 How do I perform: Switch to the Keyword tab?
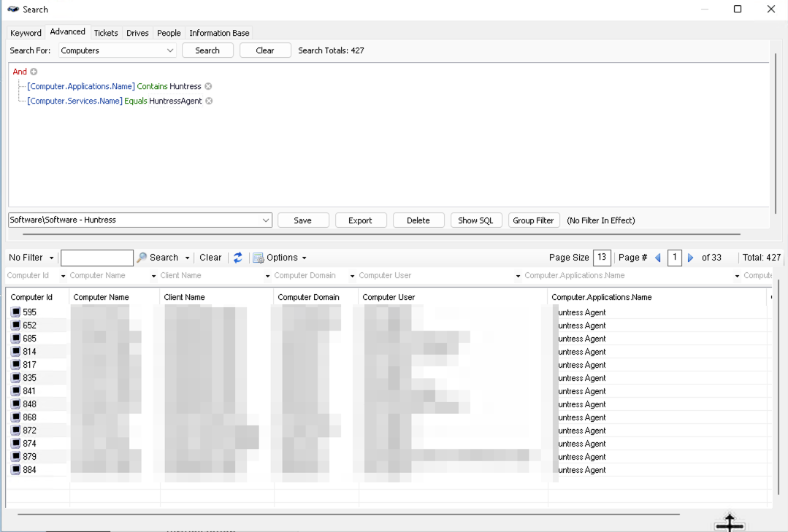26,33
